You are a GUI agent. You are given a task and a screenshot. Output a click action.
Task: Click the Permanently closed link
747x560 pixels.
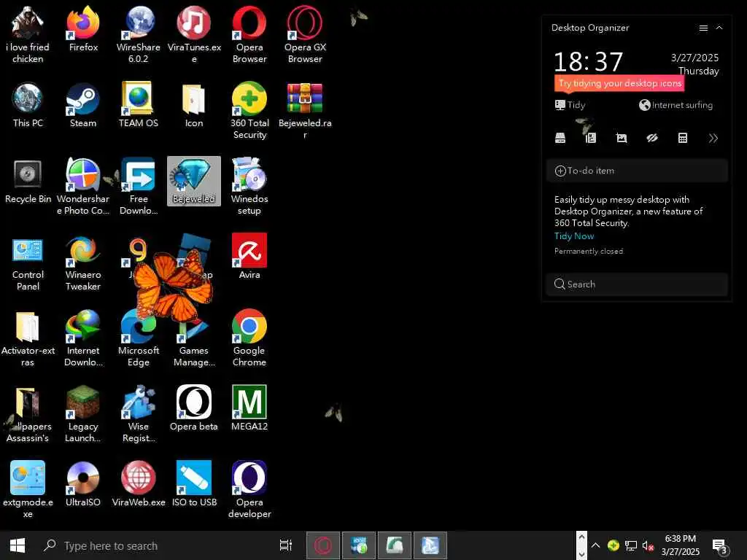[589, 251]
